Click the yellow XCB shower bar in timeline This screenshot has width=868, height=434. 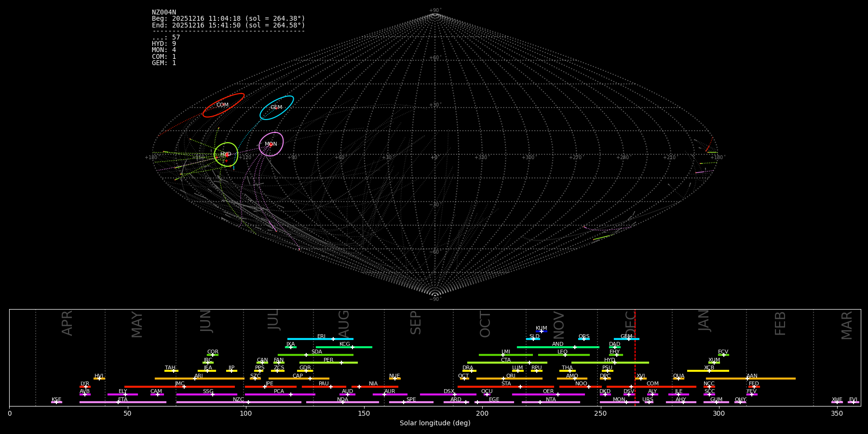pos(708,371)
